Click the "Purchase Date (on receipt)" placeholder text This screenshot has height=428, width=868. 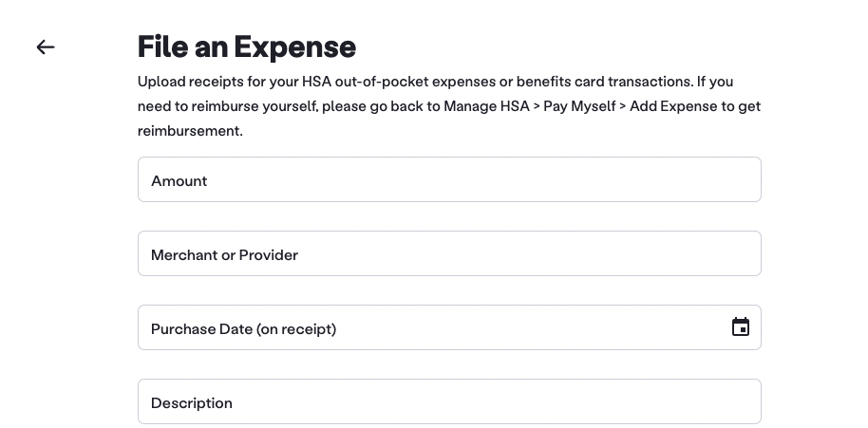(x=244, y=328)
